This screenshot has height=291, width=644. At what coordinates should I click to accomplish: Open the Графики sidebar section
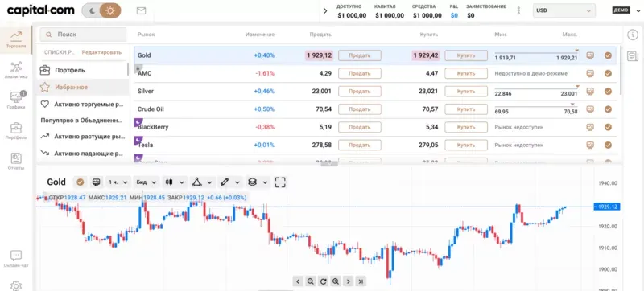click(16, 100)
